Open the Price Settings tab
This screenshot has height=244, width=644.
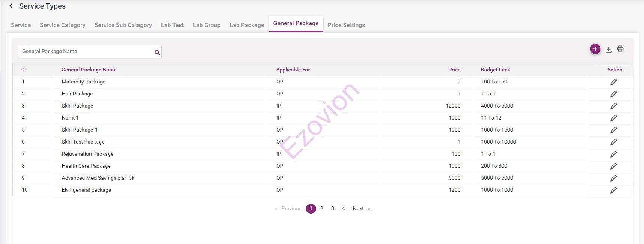346,25
